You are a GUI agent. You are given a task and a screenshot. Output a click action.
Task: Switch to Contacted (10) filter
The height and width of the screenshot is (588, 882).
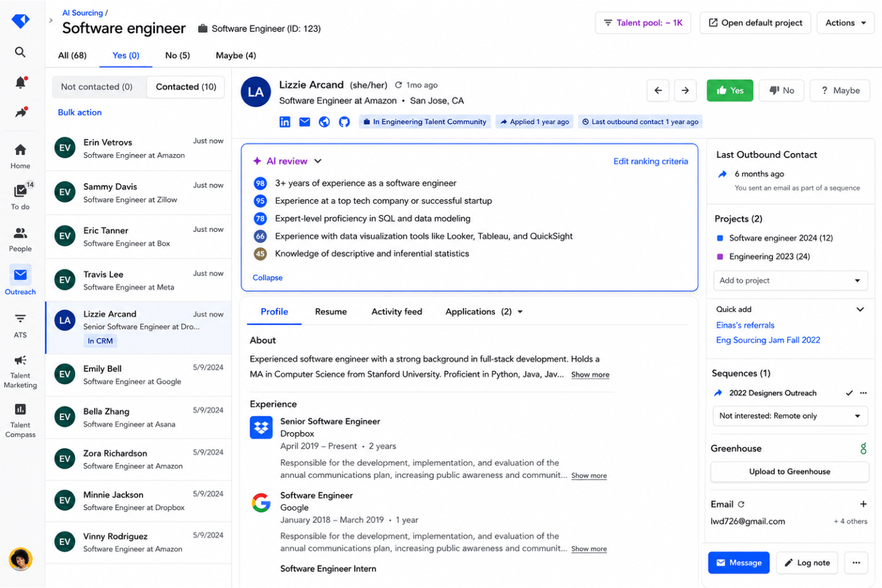point(186,86)
